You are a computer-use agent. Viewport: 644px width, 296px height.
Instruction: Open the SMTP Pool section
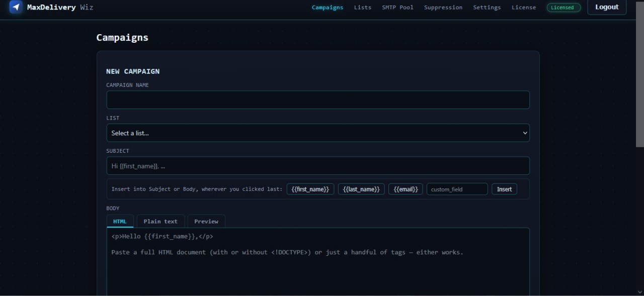click(398, 8)
